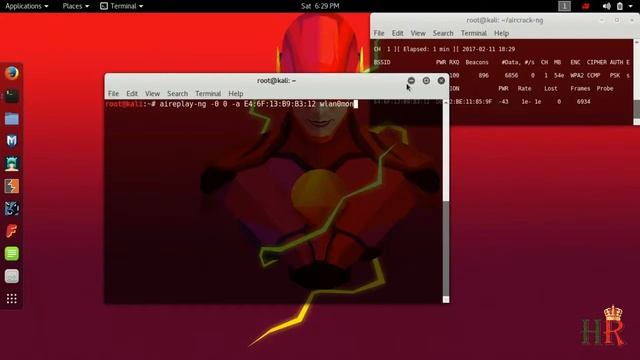
Task: Click the CIPHER column header
Action: pyautogui.click(x=596, y=62)
